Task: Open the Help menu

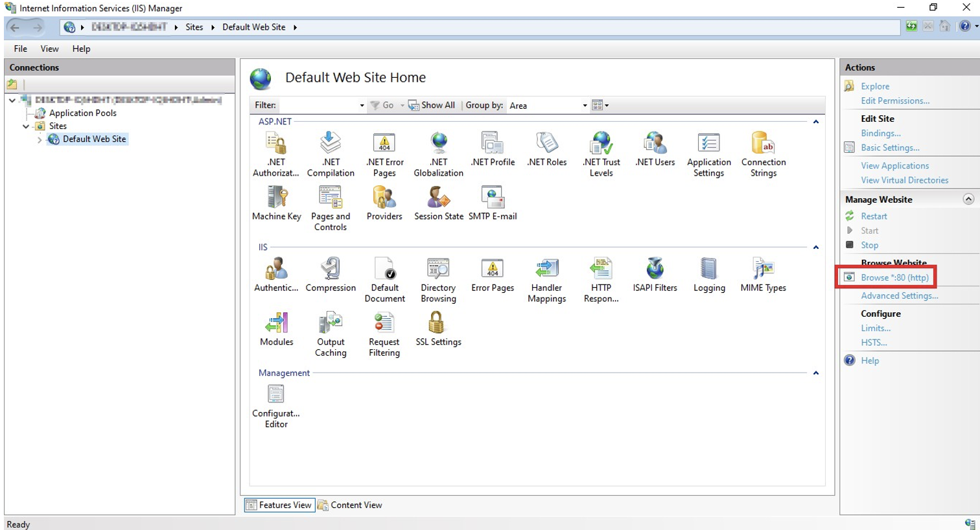Action: tap(81, 49)
